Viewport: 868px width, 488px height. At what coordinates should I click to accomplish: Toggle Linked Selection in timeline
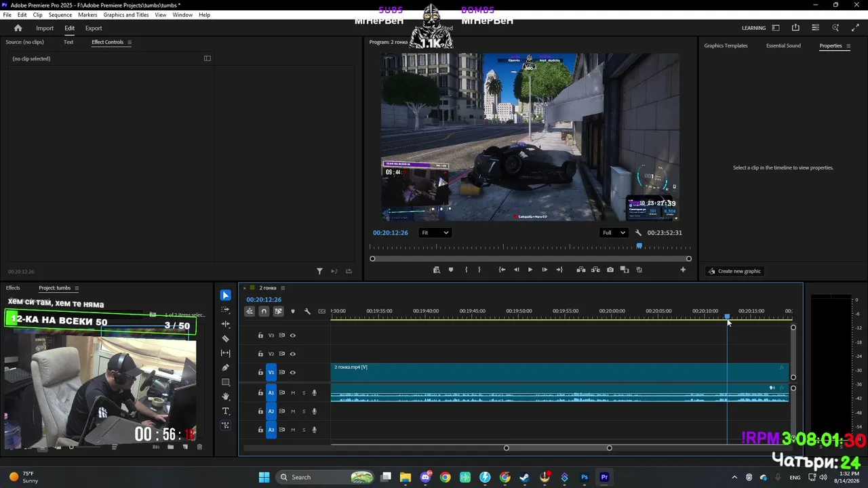[x=278, y=311]
